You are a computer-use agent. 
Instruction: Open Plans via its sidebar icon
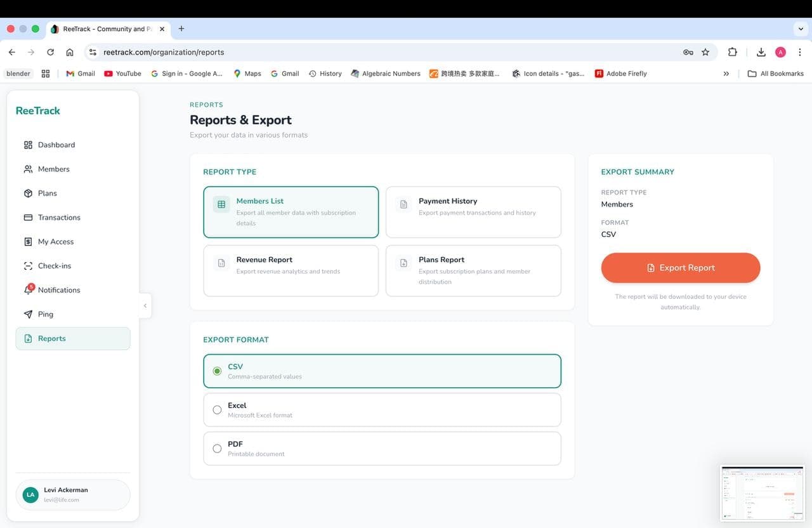pos(28,193)
